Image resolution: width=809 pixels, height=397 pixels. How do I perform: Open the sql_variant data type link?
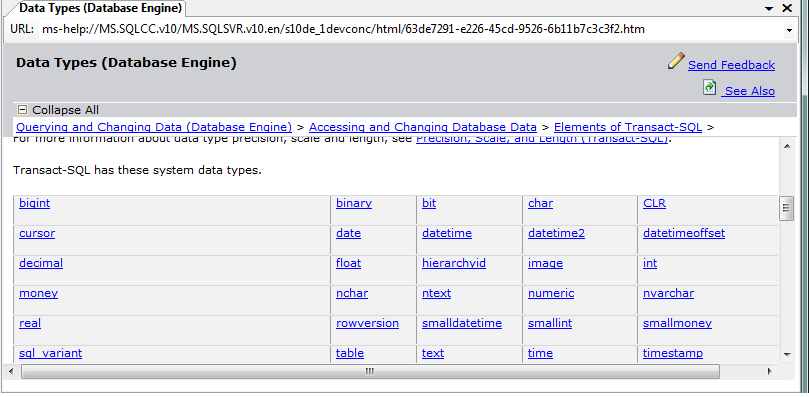point(51,353)
